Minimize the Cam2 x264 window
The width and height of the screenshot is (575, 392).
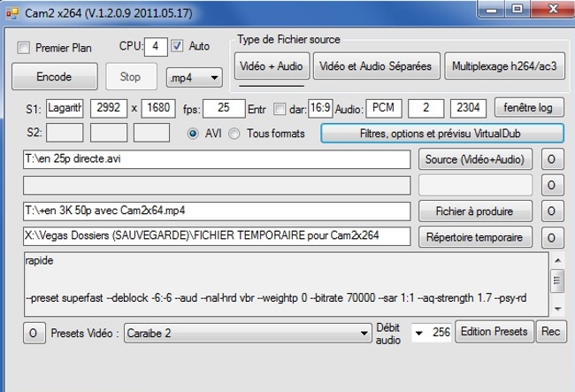click(x=491, y=9)
